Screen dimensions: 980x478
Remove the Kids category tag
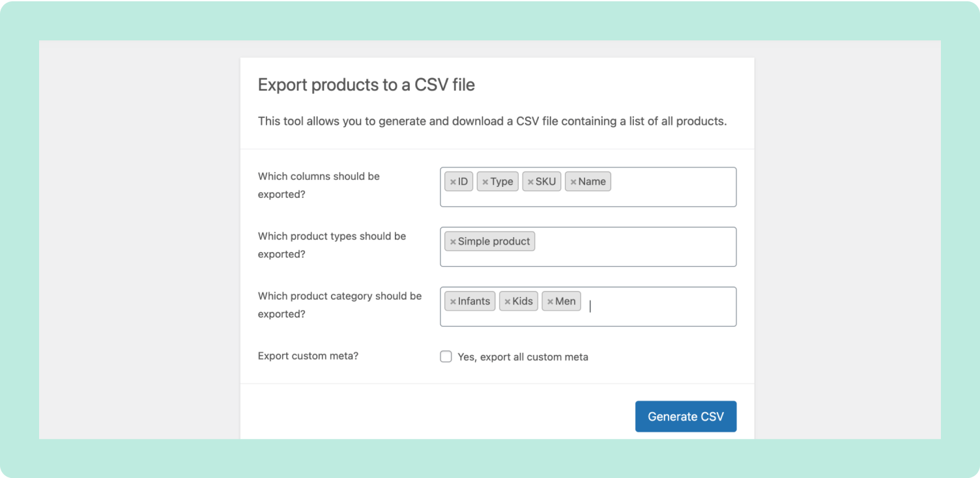507,301
